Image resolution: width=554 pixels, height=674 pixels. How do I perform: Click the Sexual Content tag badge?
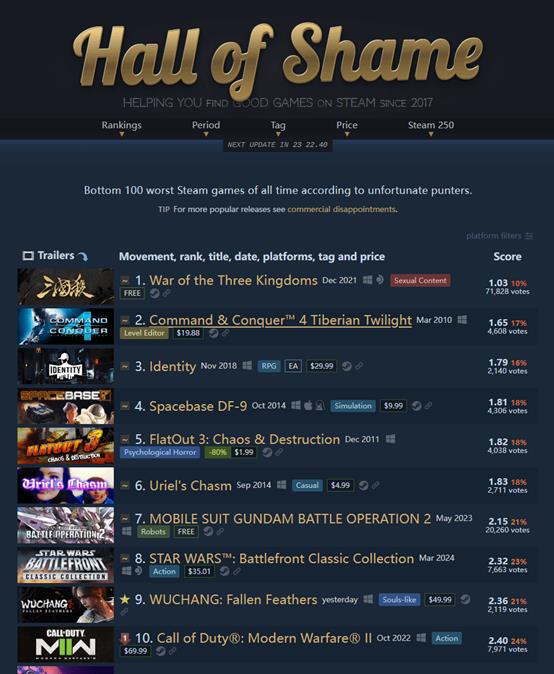click(x=420, y=280)
